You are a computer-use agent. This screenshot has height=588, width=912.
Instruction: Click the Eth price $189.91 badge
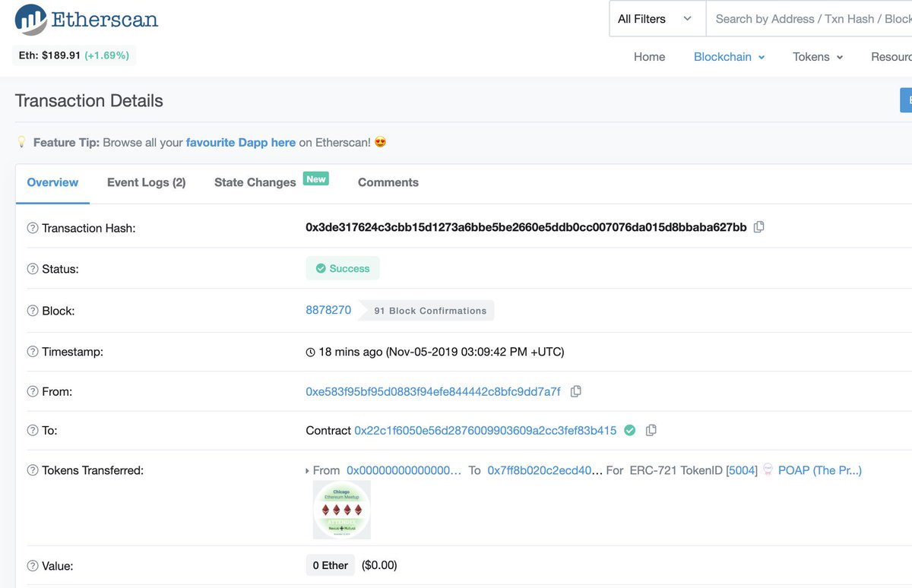[74, 55]
